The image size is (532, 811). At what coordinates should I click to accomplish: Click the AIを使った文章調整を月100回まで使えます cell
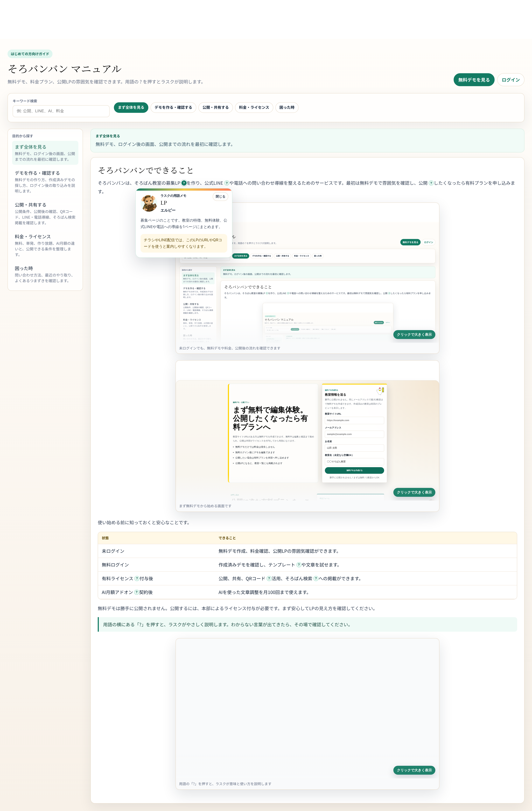pyautogui.click(x=366, y=592)
